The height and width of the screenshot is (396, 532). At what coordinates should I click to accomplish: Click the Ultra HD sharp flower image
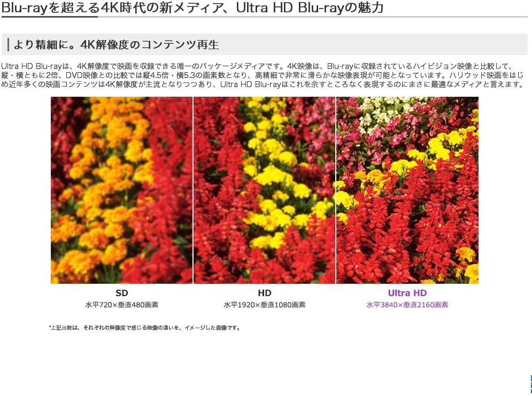click(x=407, y=190)
